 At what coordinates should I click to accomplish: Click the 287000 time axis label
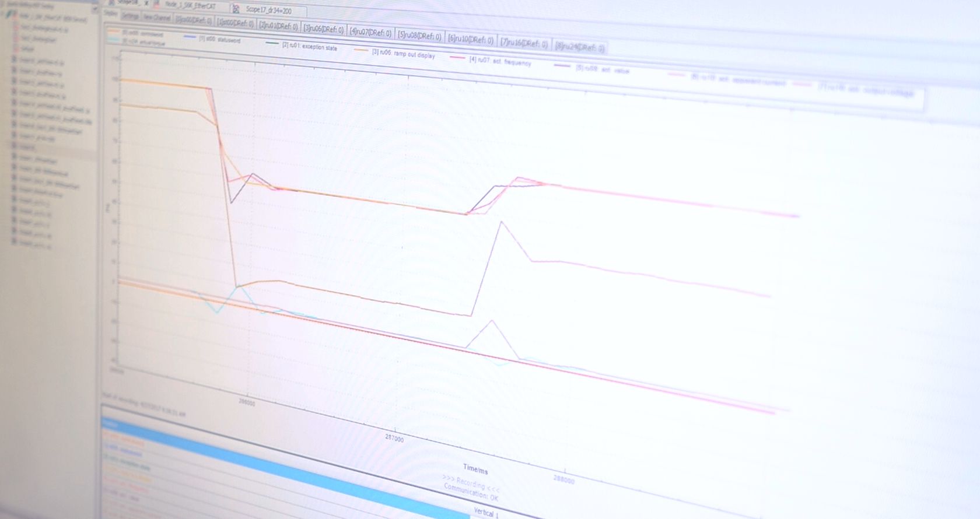tap(394, 438)
